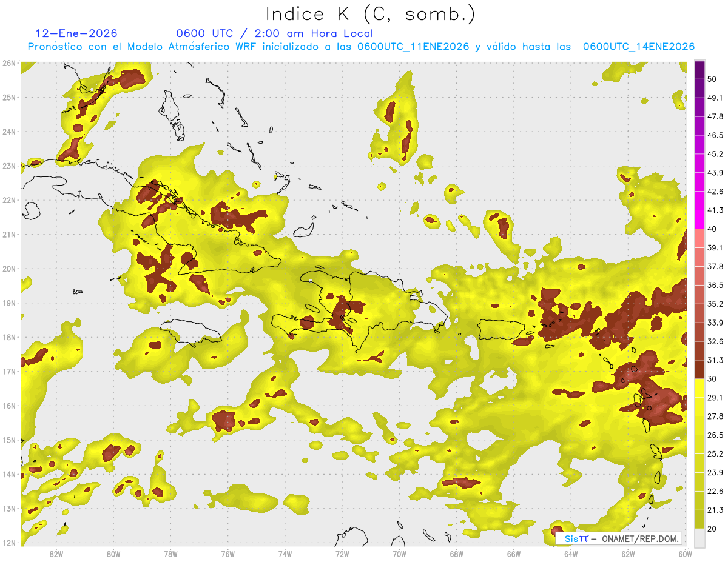Click the longitude label '60W'
This screenshot has height=562, width=728.
[x=684, y=554]
